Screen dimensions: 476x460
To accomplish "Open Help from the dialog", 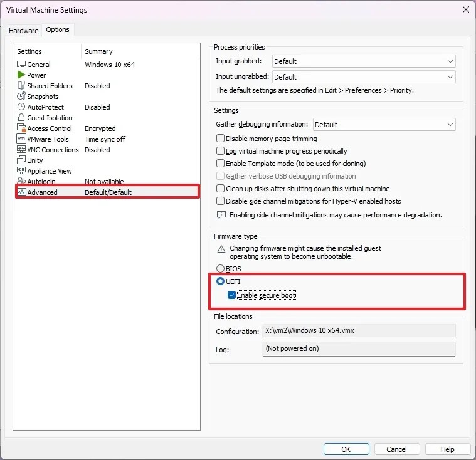I will 447,449.
